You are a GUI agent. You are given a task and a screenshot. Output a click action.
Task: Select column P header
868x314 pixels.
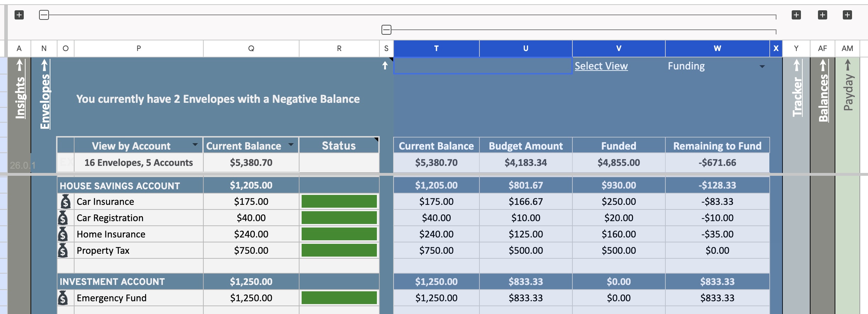click(139, 49)
